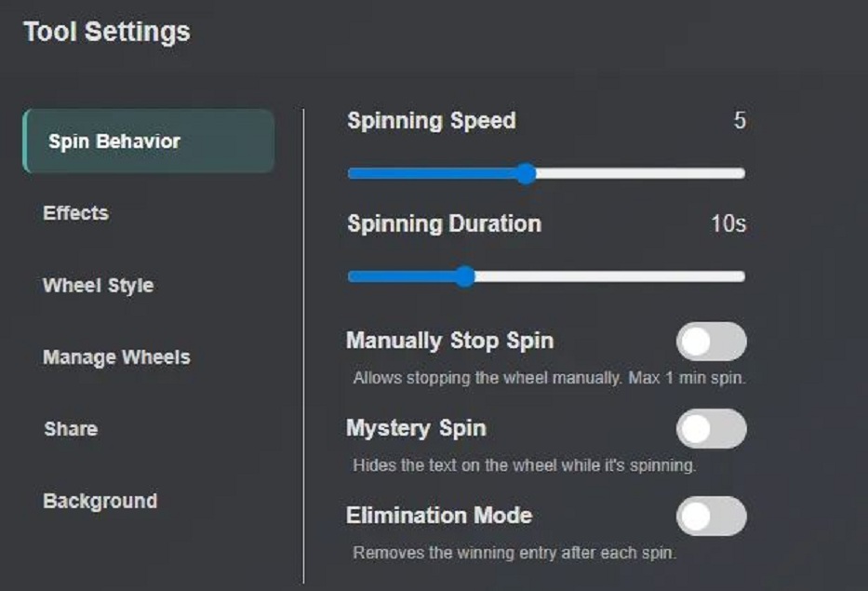Open the Share tab
Screen dimensions: 868x591
point(70,429)
